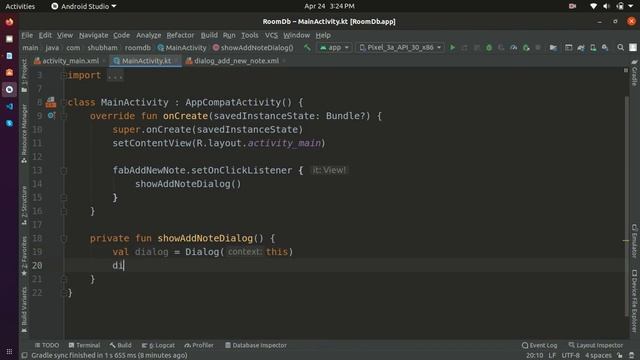Toggle tool window bars icon in status bar
Screen dimensions: 640x360
pos(24,356)
